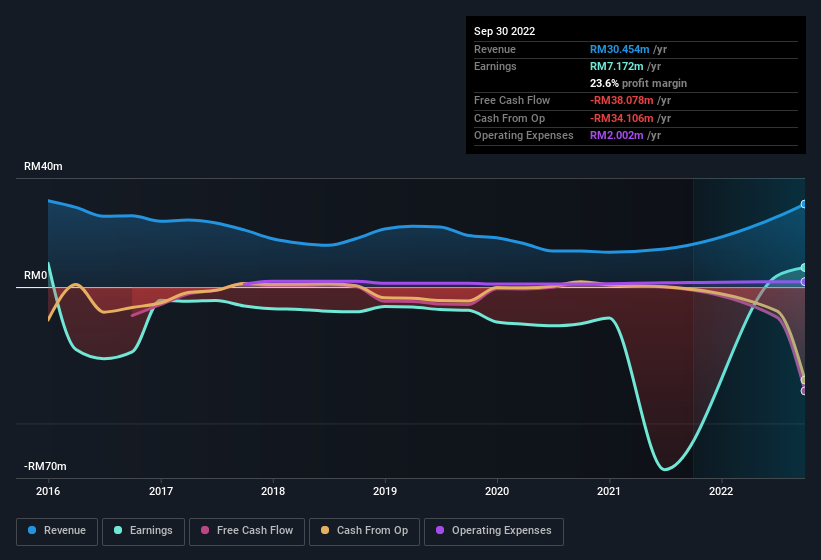Click the 23.6% profit margin text
The height and width of the screenshot is (560, 821).
(638, 83)
